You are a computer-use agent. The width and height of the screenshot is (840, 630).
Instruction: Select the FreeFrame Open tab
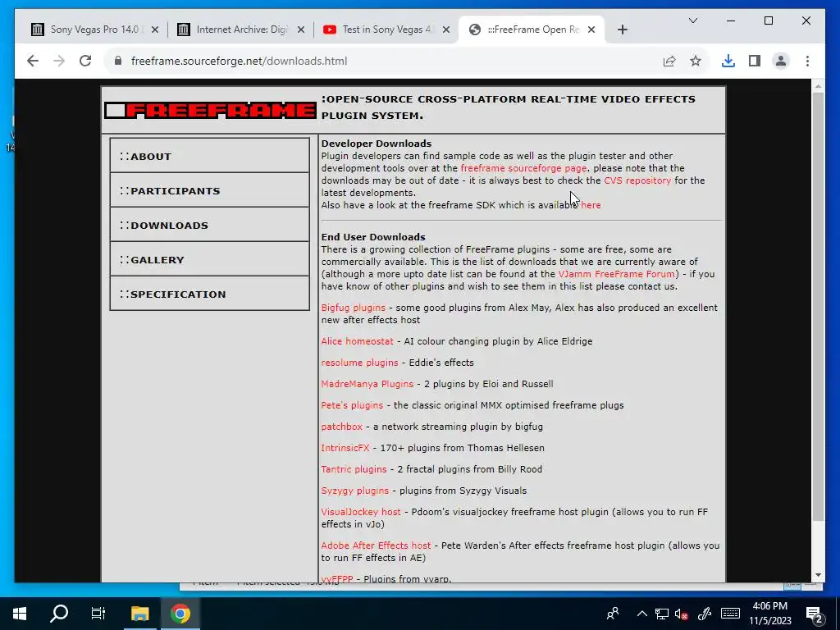click(x=532, y=30)
